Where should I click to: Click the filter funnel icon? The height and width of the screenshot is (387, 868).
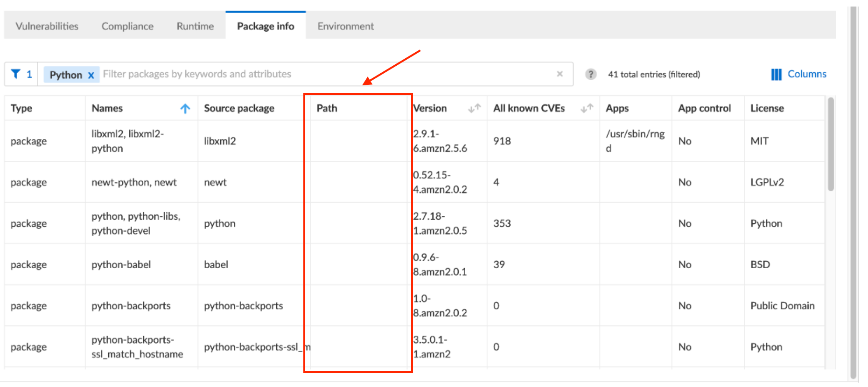15,74
